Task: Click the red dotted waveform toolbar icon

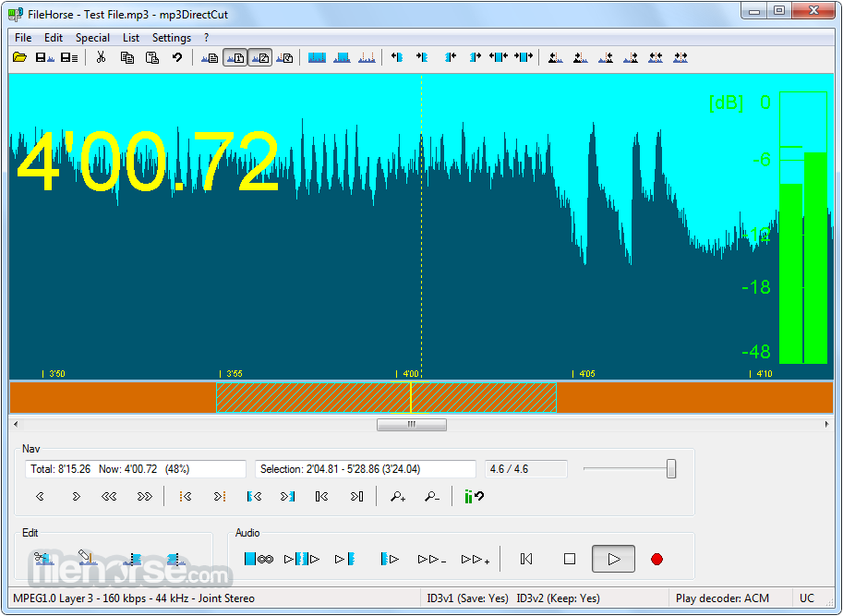Action: (367, 57)
